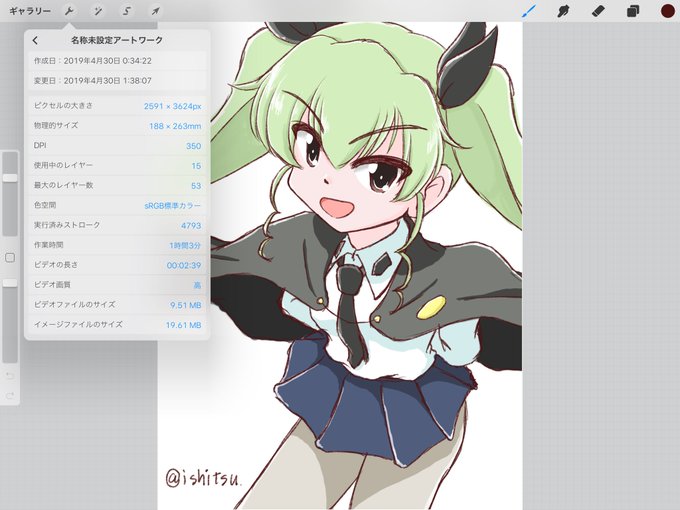Go back with the info panel chevron
680x510 pixels.
click(35, 40)
